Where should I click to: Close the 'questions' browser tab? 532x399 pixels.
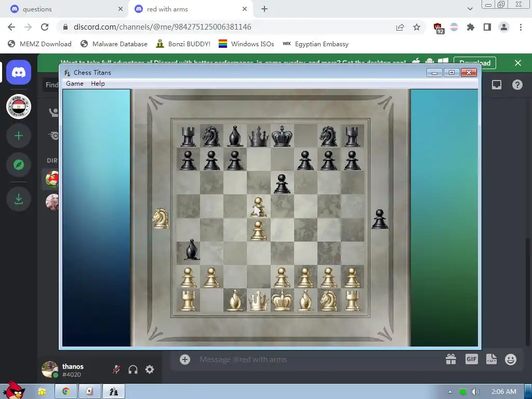pos(120,9)
